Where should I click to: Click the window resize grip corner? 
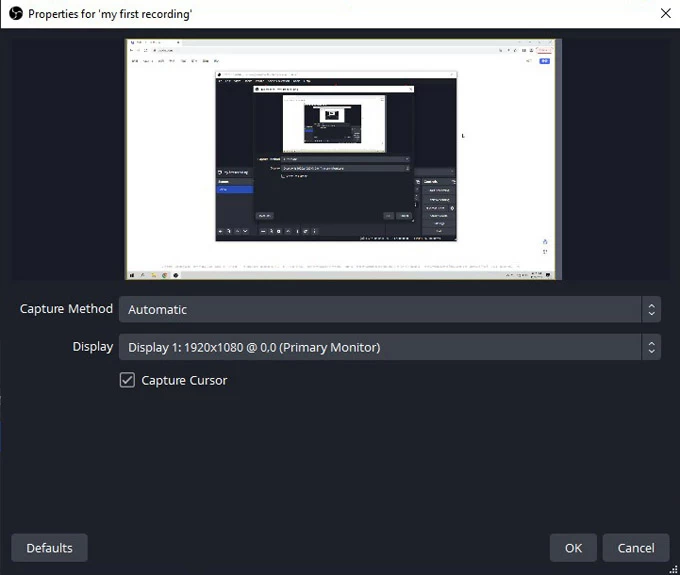(673, 569)
